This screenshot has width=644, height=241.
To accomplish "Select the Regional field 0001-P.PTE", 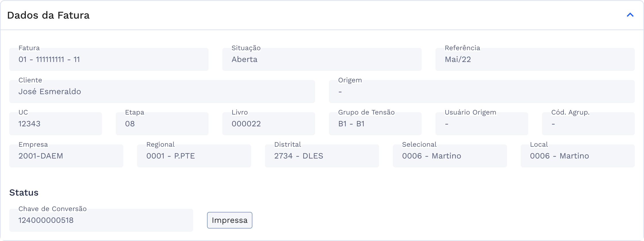I will [x=194, y=156].
